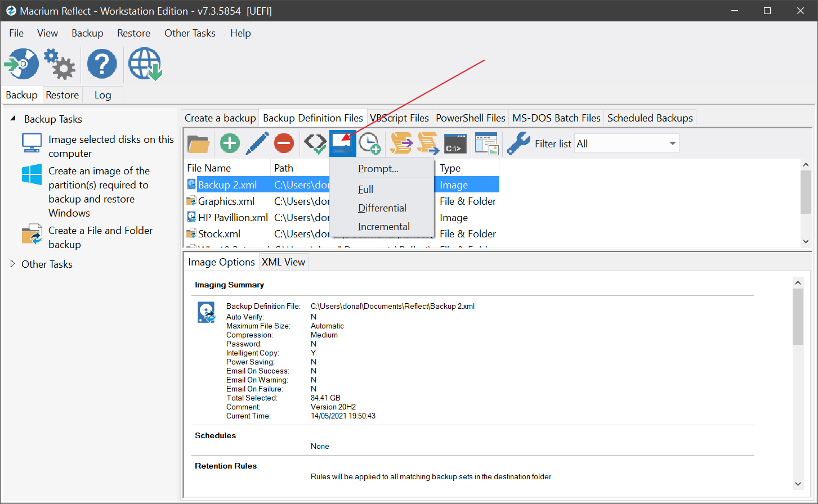Click the gears defaults icon in main toolbar
Screen dimensions: 818x504
click(60, 64)
